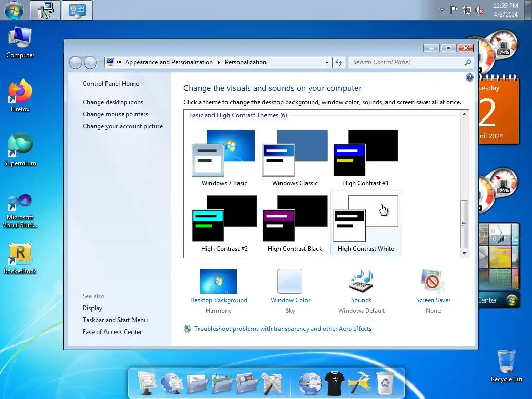Click the taskbar clock showing 11:59 PM
The height and width of the screenshot is (399, 532).
click(x=506, y=10)
